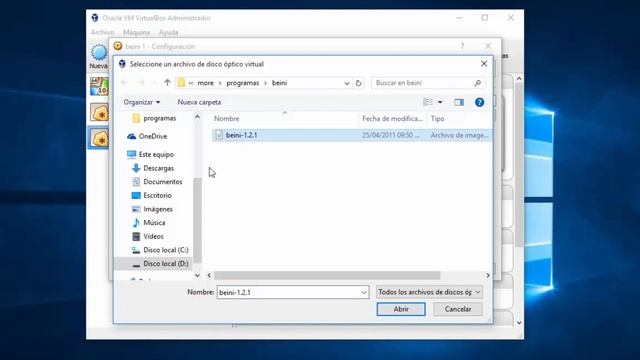This screenshot has width=640, height=360.
Task: Click the Cancelar button
Action: [x=458, y=309]
